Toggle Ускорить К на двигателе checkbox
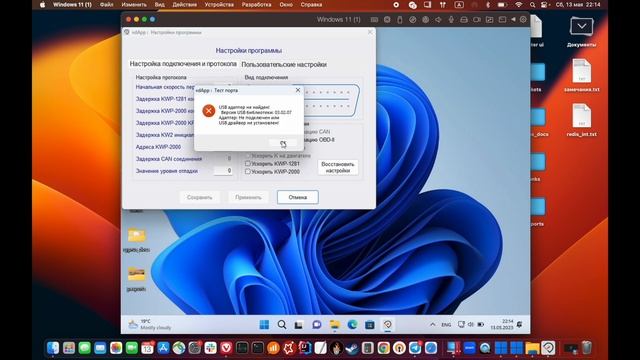Image resolution: width=640 pixels, height=360 pixels. [x=248, y=156]
